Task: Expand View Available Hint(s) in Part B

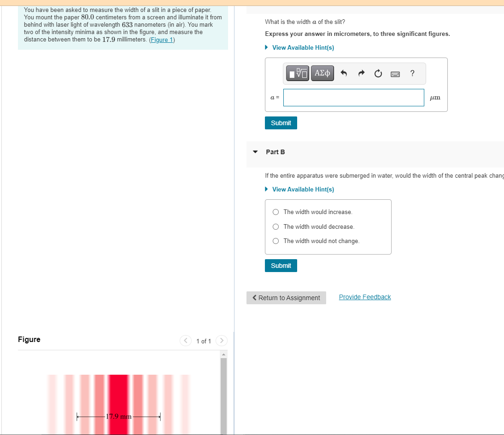Action: pyautogui.click(x=303, y=189)
